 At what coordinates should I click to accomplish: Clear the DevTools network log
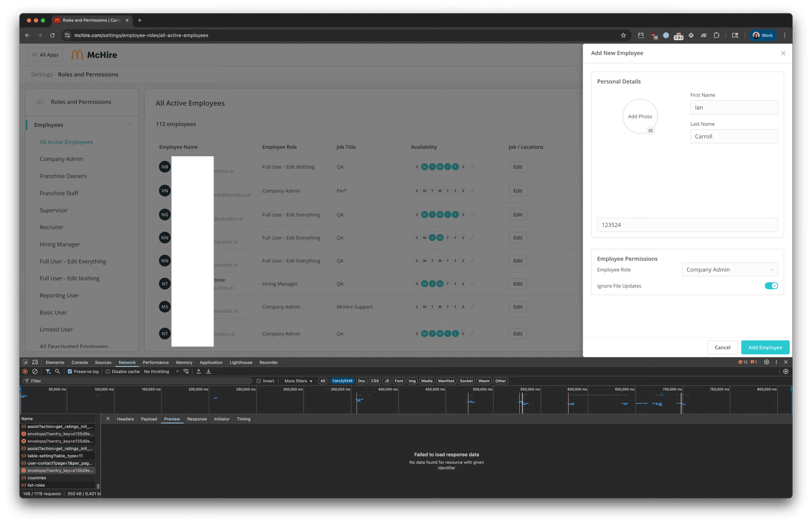click(x=35, y=371)
